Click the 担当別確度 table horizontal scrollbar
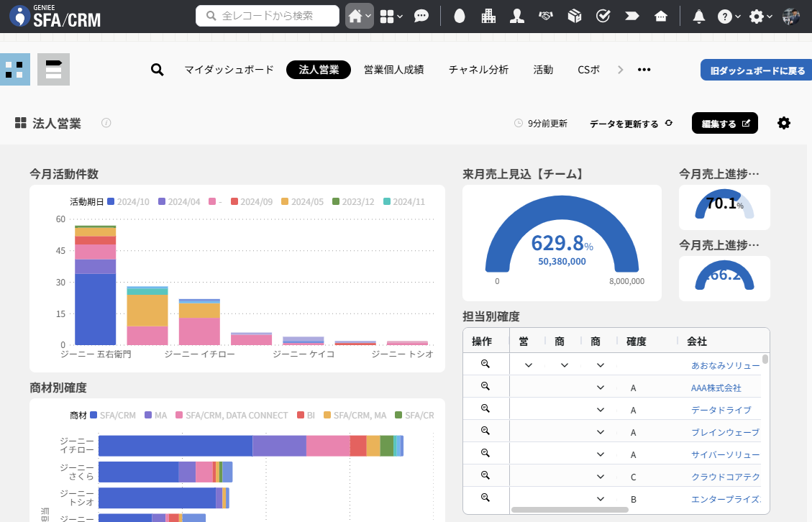Screen dimensions: 812x522 click(570, 510)
